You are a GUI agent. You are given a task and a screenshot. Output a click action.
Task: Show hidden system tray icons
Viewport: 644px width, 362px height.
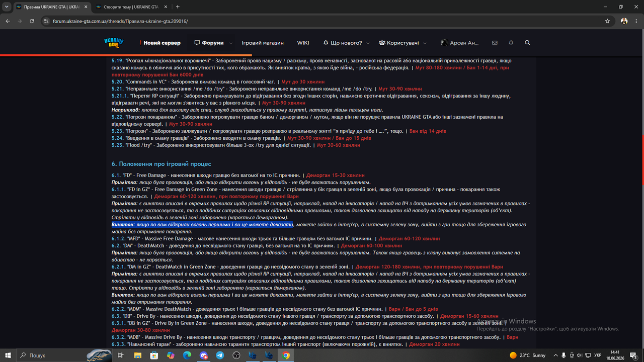pyautogui.click(x=554, y=355)
